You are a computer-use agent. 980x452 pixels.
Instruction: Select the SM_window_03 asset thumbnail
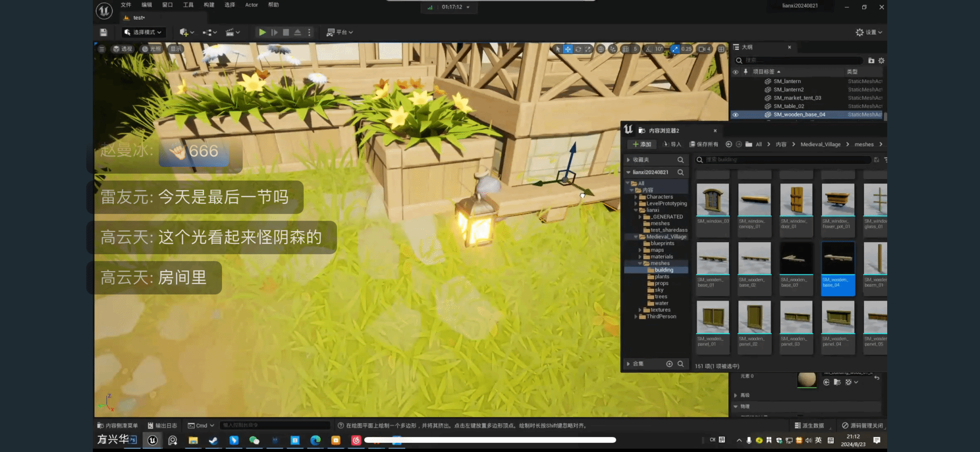(x=713, y=200)
